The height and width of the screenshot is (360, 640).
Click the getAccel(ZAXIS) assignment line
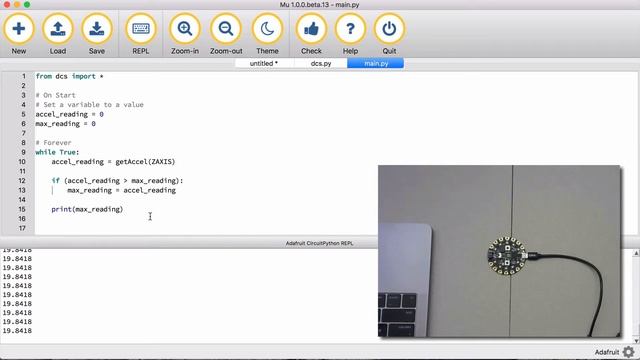(113, 162)
